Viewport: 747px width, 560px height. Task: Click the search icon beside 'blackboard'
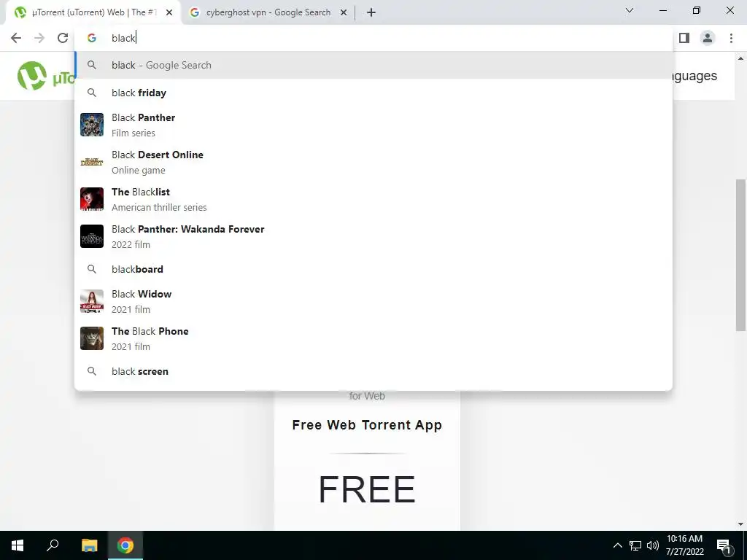coord(92,269)
